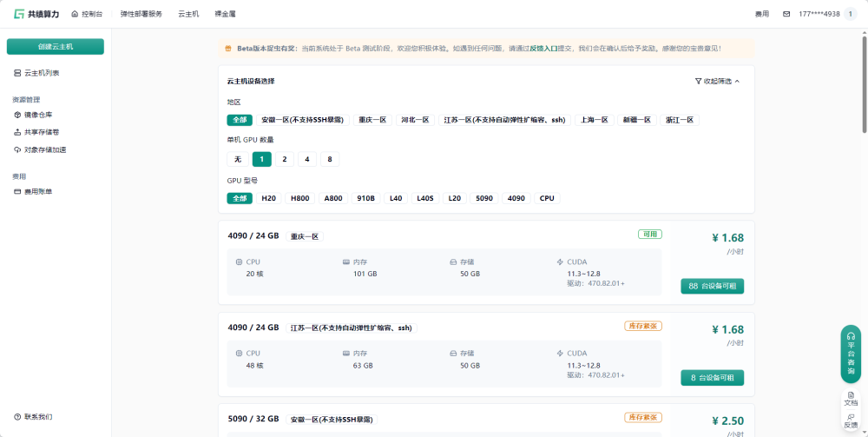Click 存储 icon in 重庆一区 card

[x=453, y=262]
